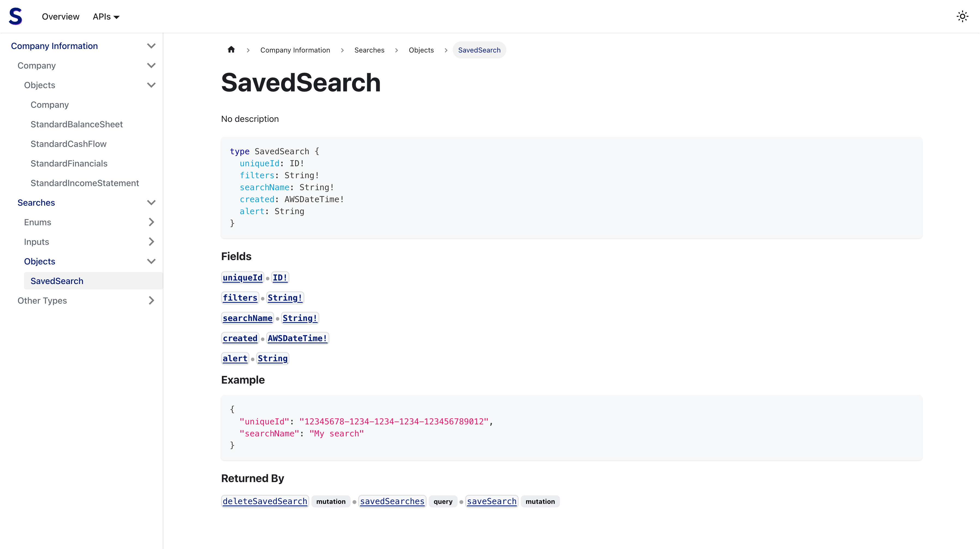Open the APIs dropdown menu
The height and width of the screenshot is (549, 980).
tap(106, 17)
